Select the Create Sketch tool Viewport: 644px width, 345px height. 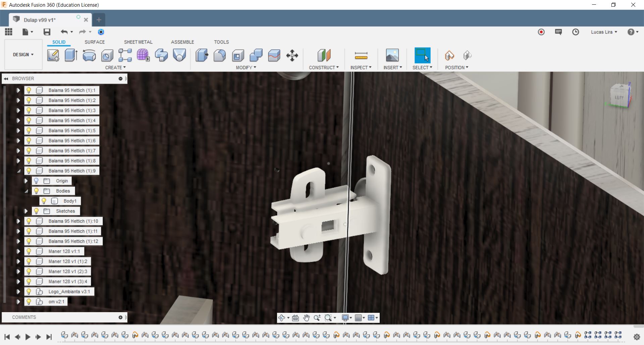pyautogui.click(x=53, y=55)
